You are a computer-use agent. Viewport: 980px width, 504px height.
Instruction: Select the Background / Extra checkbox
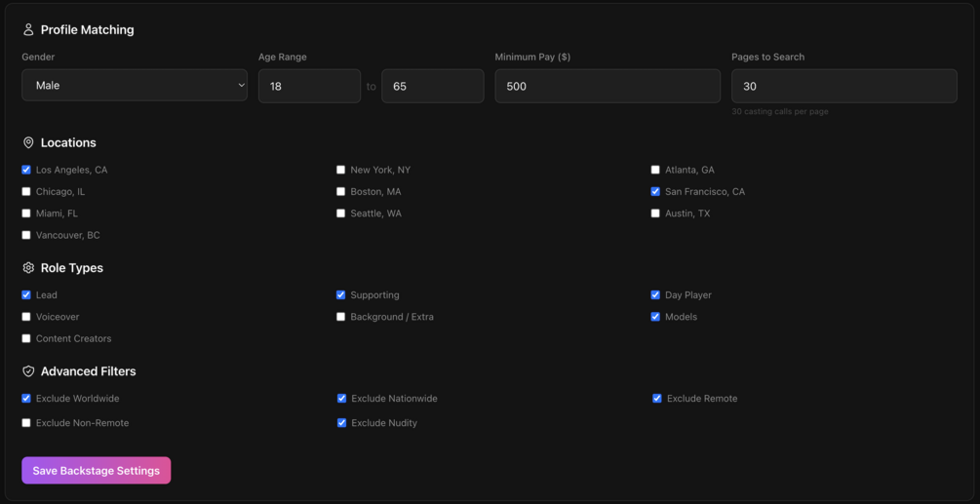pos(340,317)
